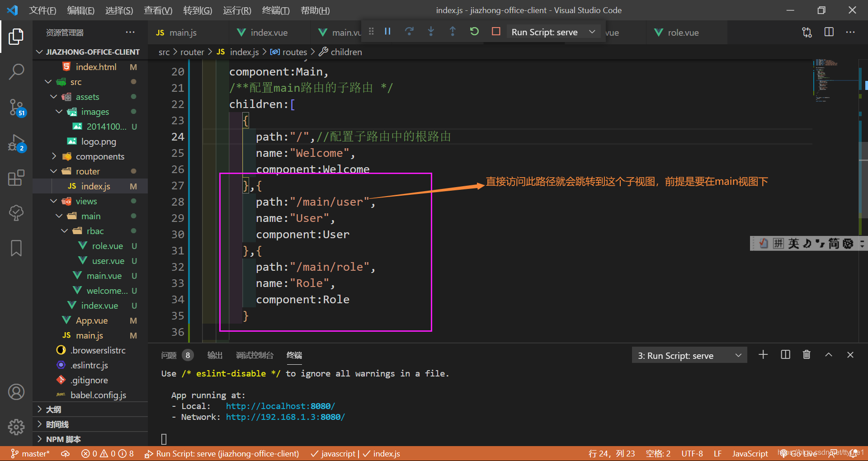This screenshot has height=461, width=868.
Task: Split the terminal panel
Action: tap(785, 355)
